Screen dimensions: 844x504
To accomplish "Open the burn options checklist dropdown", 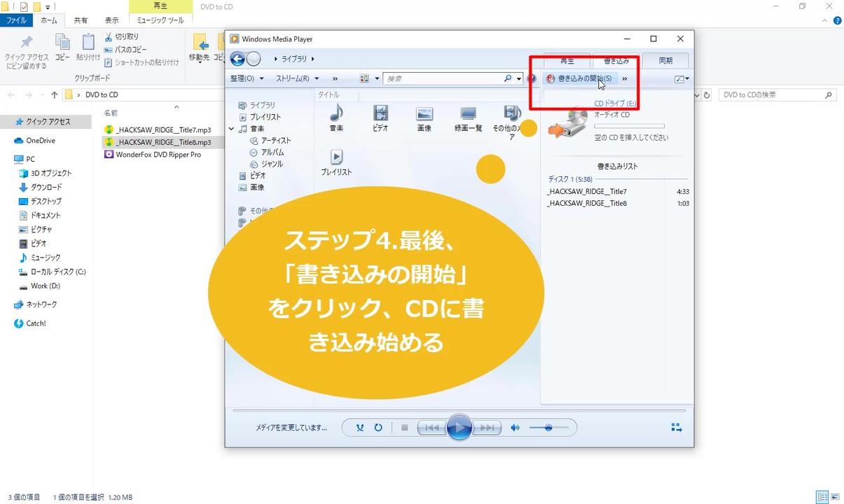I will point(682,79).
